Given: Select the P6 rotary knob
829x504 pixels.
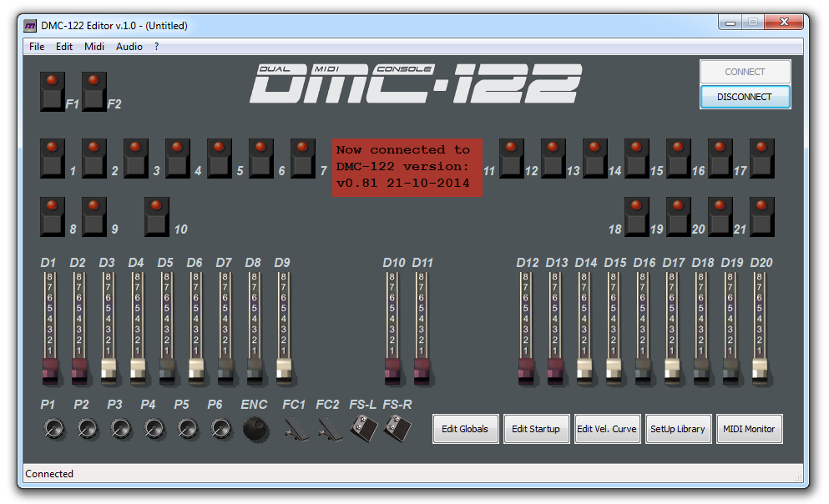Looking at the screenshot, I should pos(221,428).
